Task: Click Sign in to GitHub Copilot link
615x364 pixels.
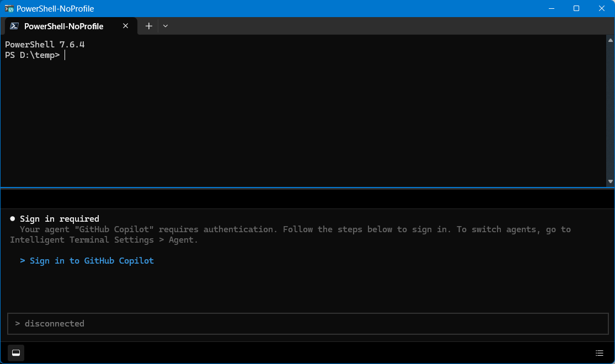Action: click(92, 261)
